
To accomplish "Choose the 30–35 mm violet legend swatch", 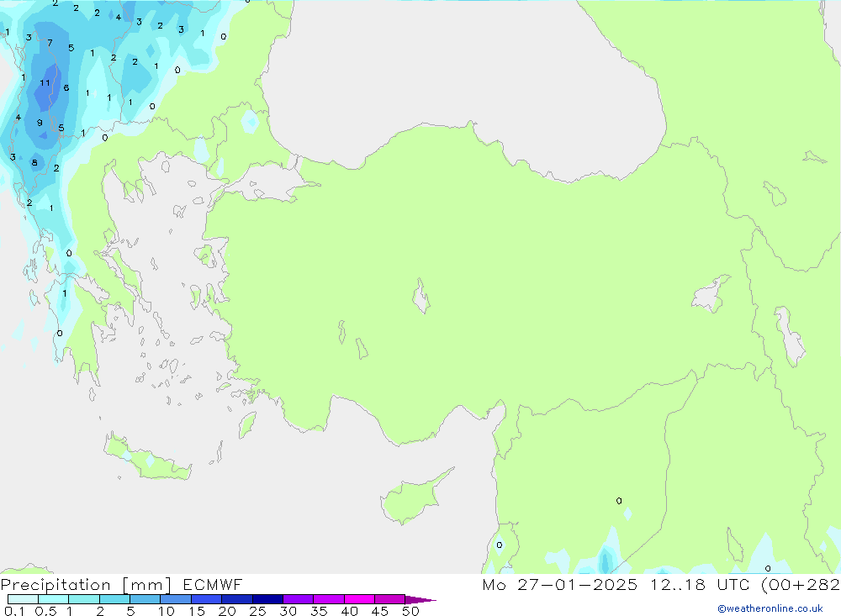I will tap(299, 599).
